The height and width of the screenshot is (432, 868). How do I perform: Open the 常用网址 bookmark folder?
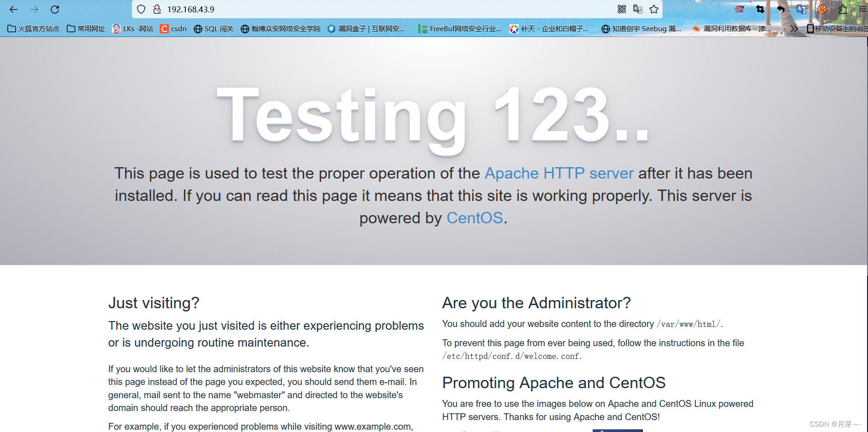(86, 28)
